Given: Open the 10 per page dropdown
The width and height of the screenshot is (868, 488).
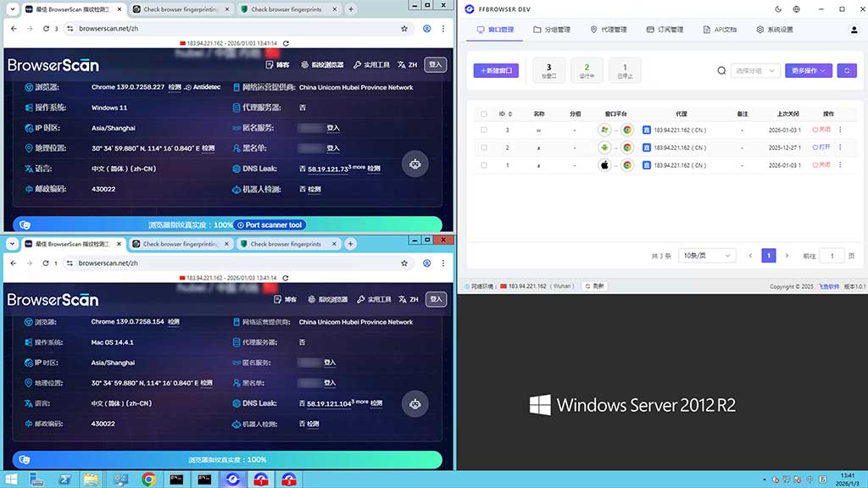Looking at the screenshot, I should [706, 256].
